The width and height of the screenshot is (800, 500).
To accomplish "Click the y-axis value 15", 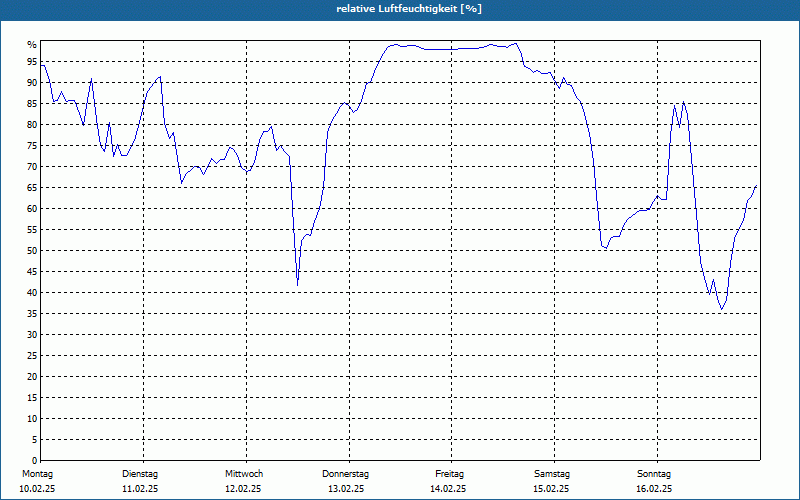I will coord(32,397).
